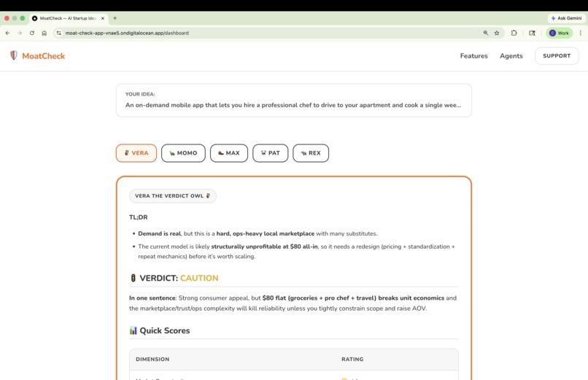Click the RATING column header
This screenshot has width=588, height=380.
[x=352, y=359]
